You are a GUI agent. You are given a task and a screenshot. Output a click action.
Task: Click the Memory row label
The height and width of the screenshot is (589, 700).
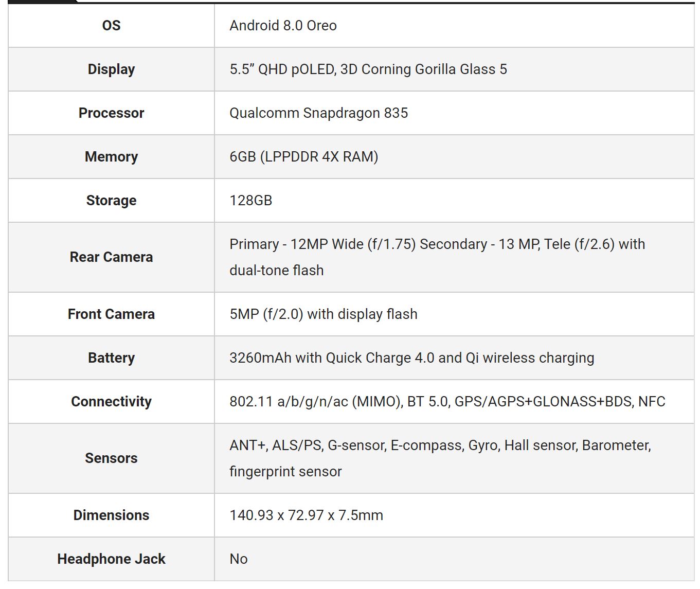point(111,156)
